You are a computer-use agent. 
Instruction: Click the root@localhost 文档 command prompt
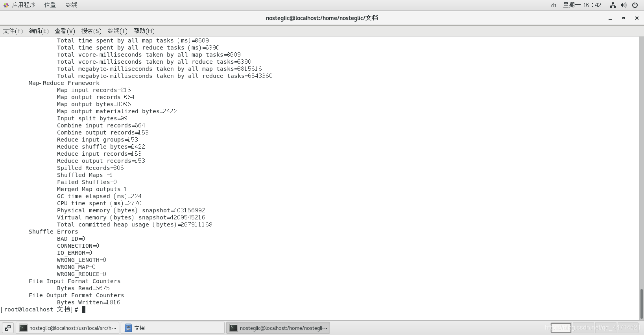[39, 309]
